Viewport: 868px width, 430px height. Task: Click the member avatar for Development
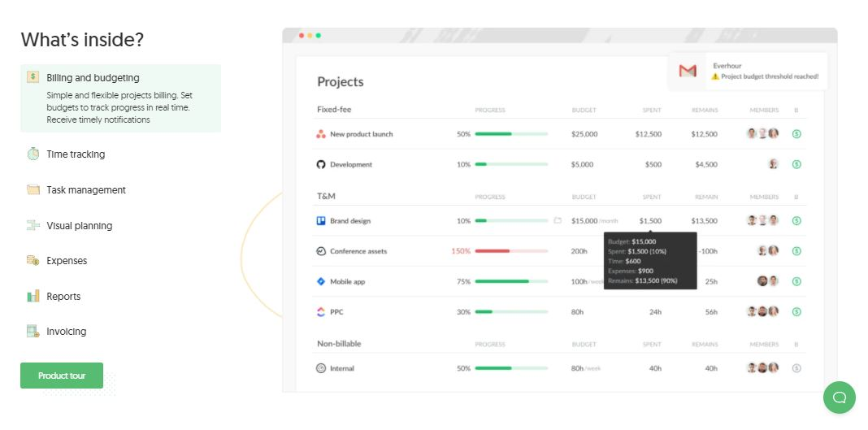click(x=774, y=164)
